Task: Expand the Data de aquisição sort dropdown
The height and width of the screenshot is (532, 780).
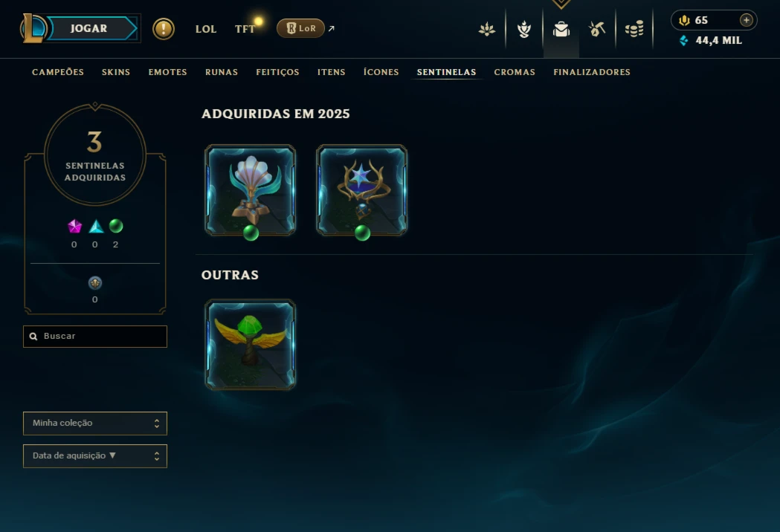Action: coord(95,456)
